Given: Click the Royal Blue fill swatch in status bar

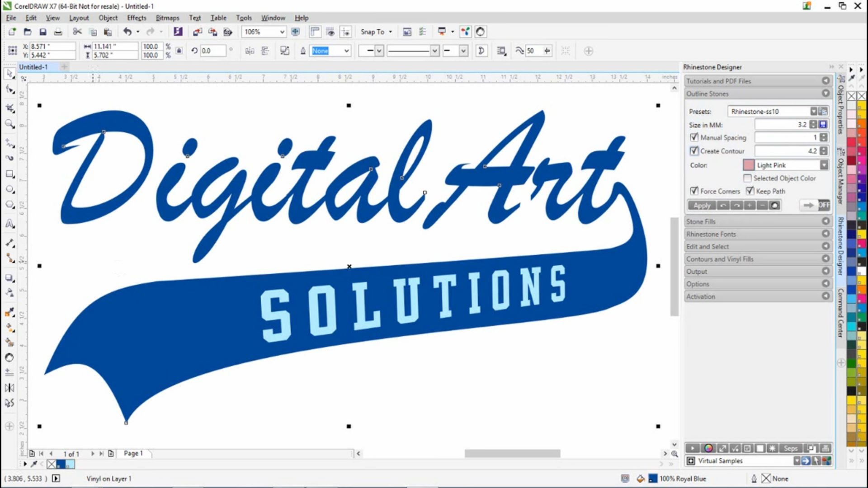Looking at the screenshot, I should point(653,479).
